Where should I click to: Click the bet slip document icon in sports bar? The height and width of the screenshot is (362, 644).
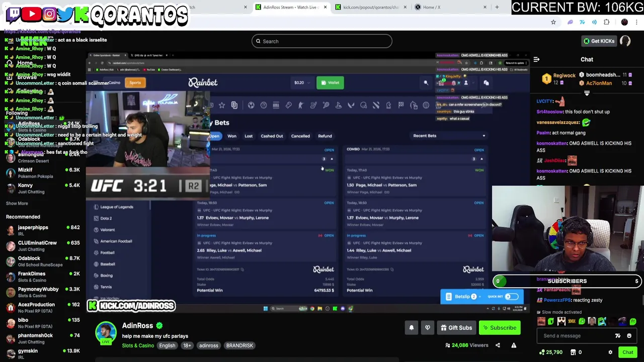click(x=234, y=105)
